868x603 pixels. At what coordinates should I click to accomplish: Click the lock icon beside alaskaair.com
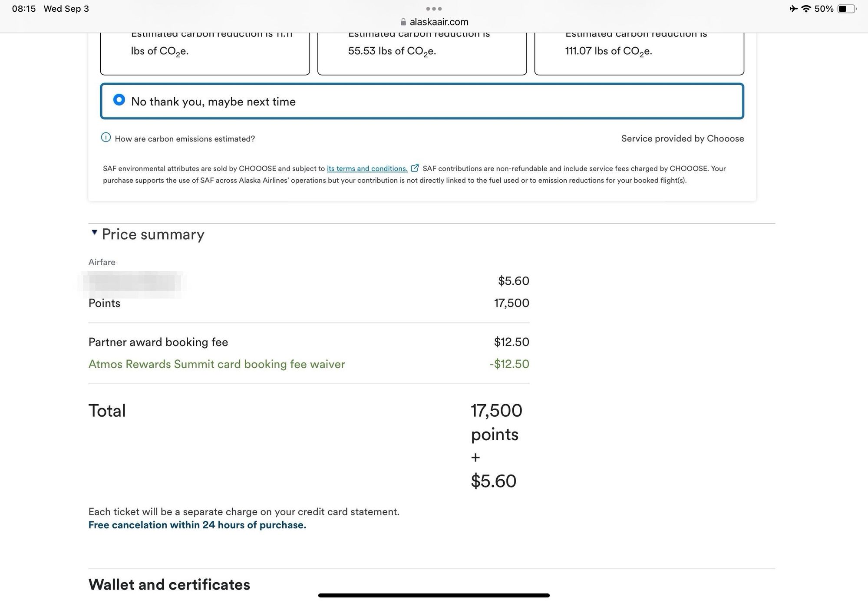(403, 22)
